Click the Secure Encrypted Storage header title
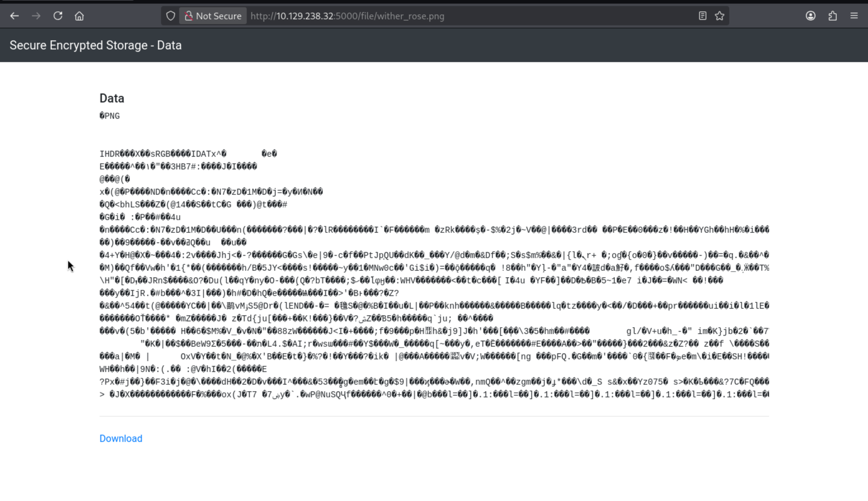The height and width of the screenshot is (501, 868). coord(95,45)
